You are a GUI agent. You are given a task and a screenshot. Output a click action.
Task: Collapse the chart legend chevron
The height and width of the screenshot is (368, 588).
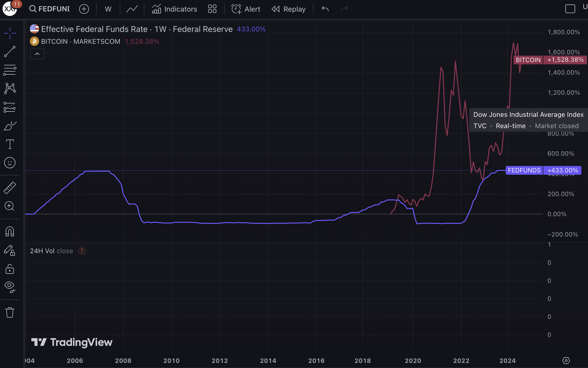(37, 54)
